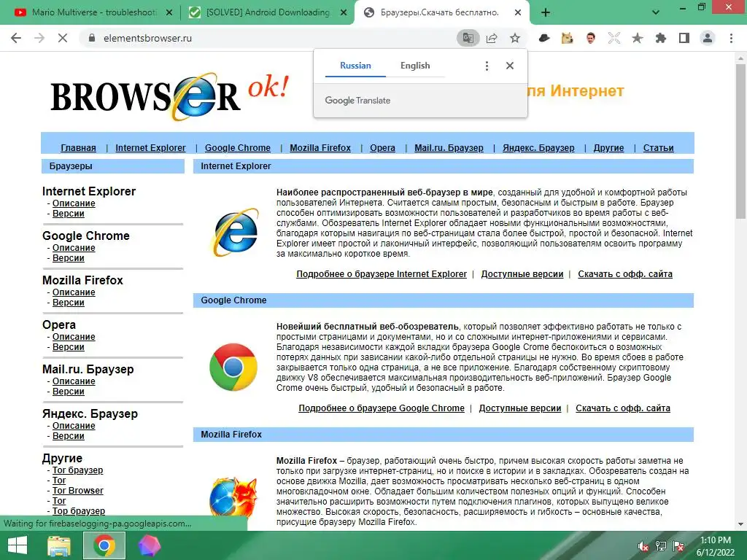Open the Doge dog extension icon
The image size is (747, 560).
[567, 38]
